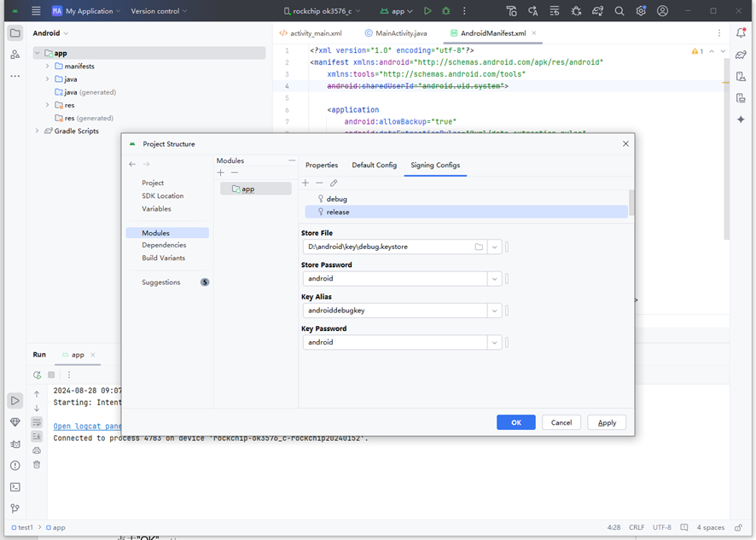Click the Key Alias input field
This screenshot has width=756, height=540.
coord(395,311)
